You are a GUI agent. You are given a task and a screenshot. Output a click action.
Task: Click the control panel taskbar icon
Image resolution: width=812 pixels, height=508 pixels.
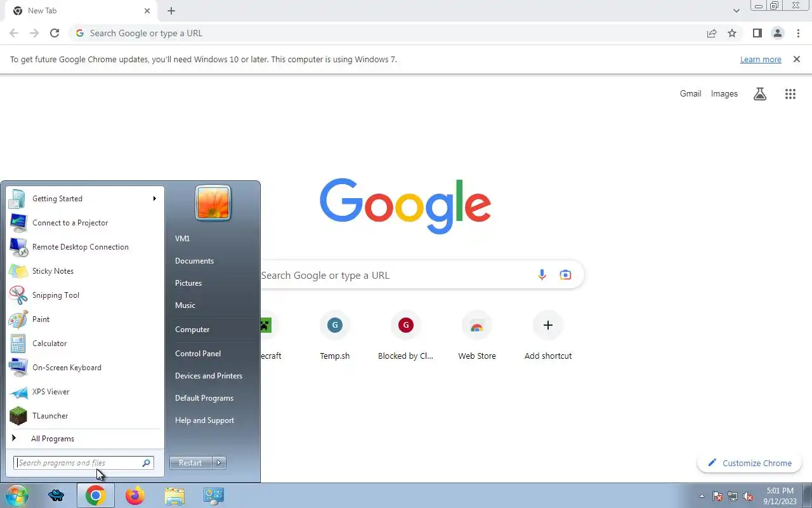[x=213, y=495]
